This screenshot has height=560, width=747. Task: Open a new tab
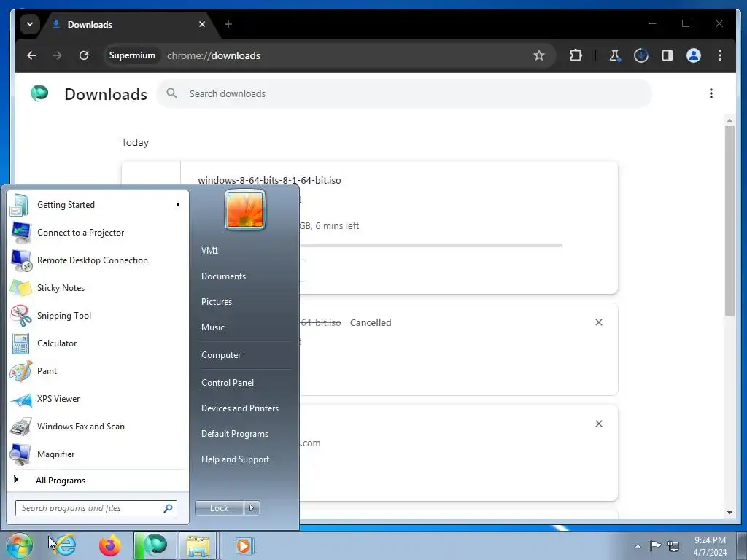point(228,24)
